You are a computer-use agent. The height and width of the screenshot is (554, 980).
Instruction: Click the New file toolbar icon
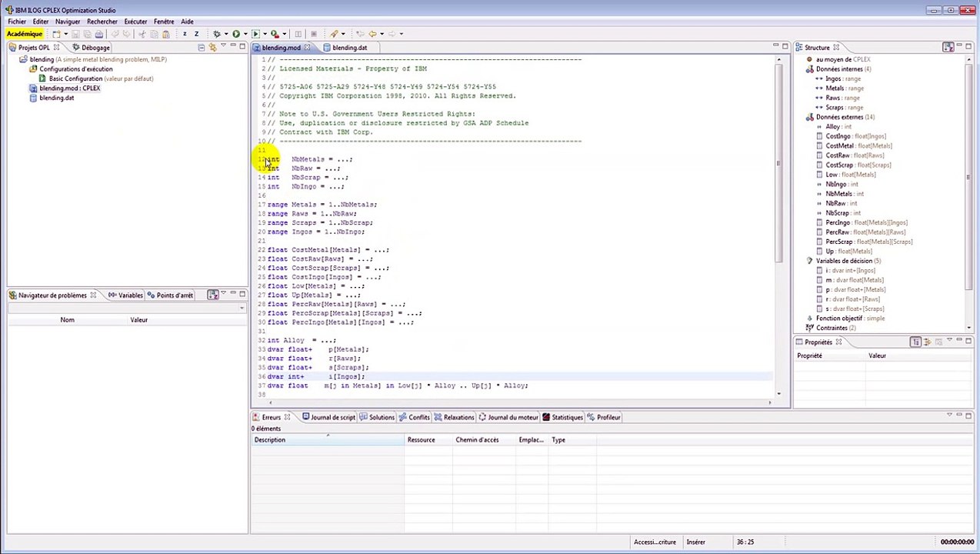[57, 34]
